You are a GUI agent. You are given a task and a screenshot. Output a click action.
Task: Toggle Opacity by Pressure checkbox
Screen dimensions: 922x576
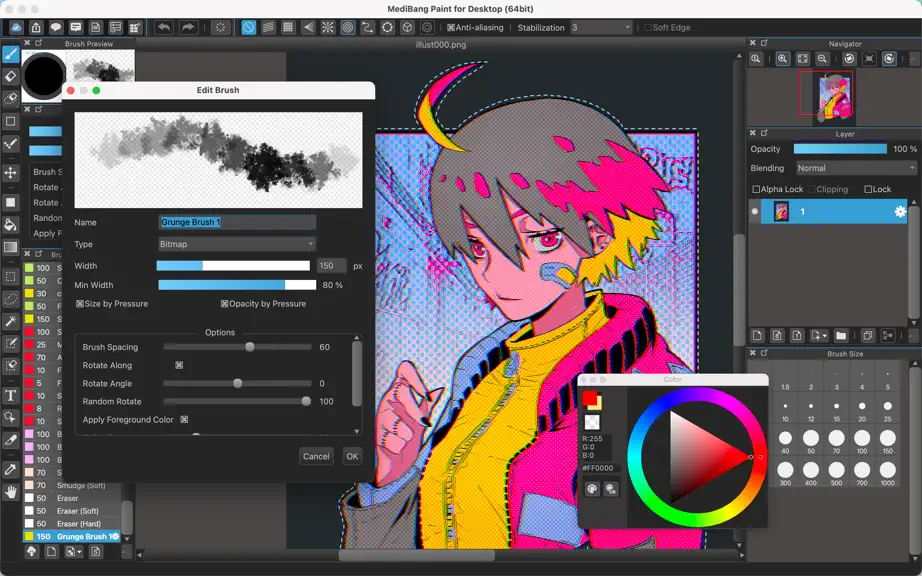coord(225,304)
